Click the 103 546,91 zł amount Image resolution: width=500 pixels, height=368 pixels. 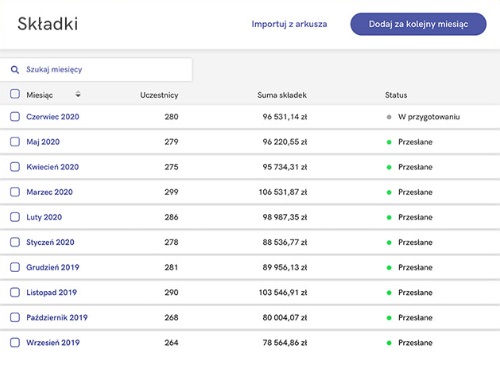283,293
